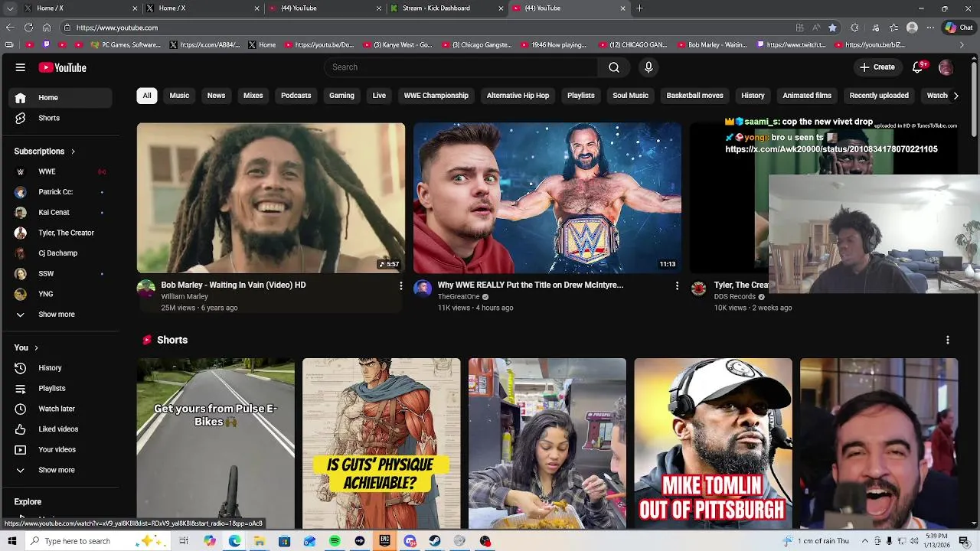Click the browser home button
The height and width of the screenshot is (551, 980).
point(47,28)
